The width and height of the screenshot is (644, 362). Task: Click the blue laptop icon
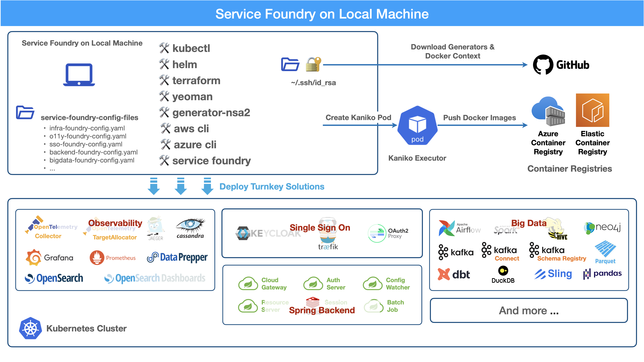(79, 75)
